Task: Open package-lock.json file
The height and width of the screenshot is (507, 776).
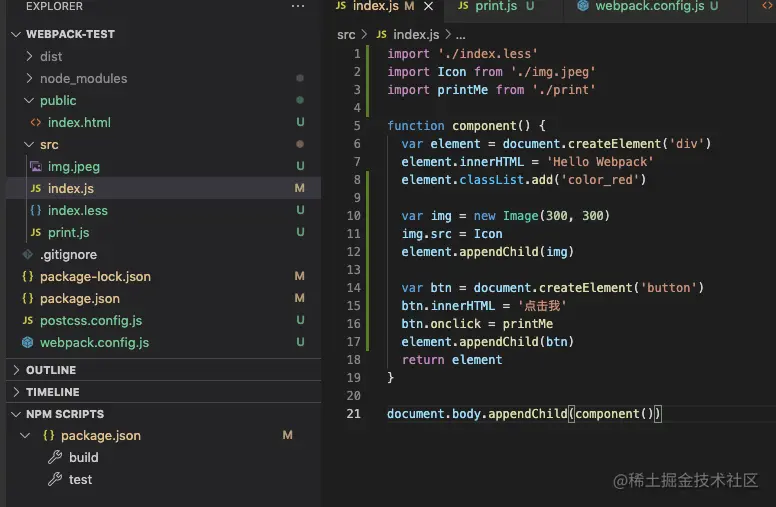Action: tap(96, 277)
